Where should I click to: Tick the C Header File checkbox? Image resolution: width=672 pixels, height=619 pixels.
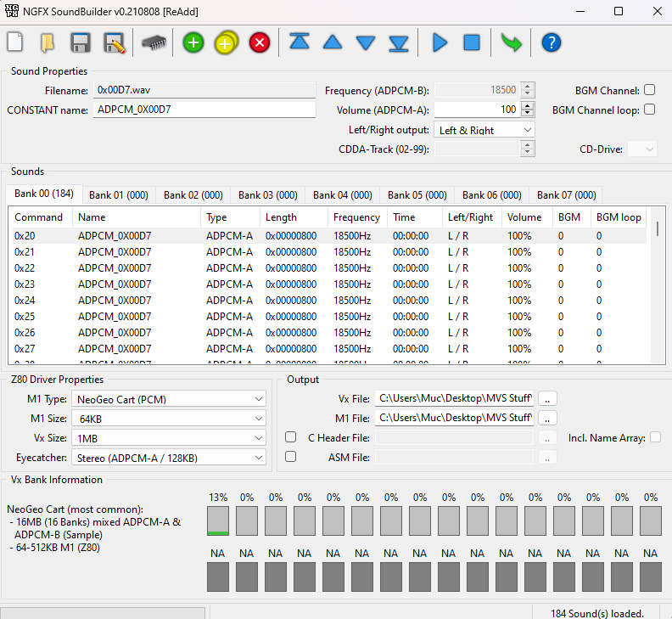pyautogui.click(x=290, y=437)
